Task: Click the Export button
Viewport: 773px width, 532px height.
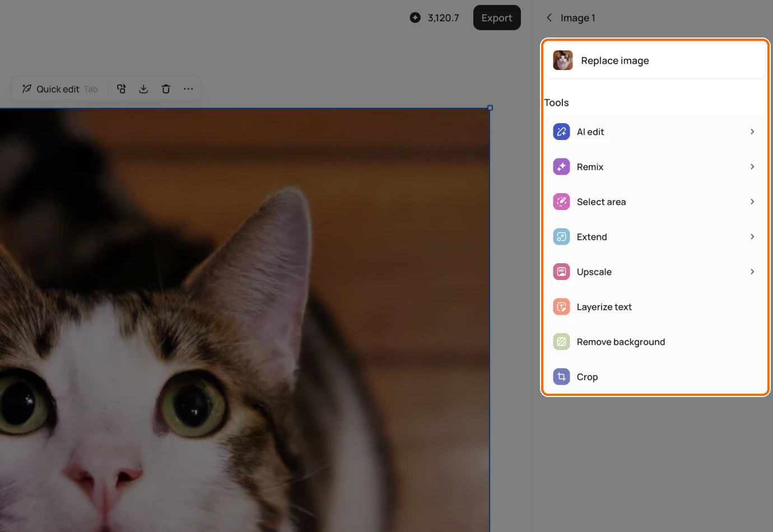Action: pyautogui.click(x=497, y=17)
